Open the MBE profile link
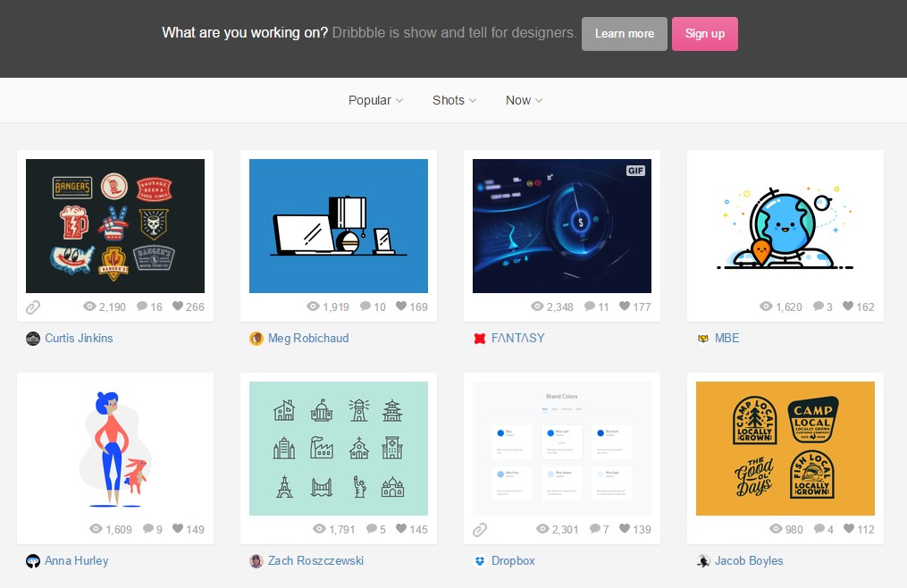This screenshot has height=588, width=907. 727,338
